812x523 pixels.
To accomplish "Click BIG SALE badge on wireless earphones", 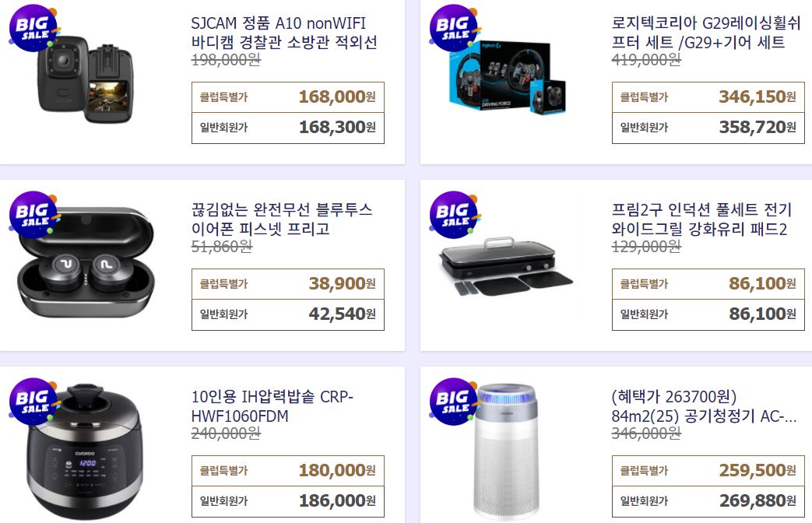I will tap(34, 215).
